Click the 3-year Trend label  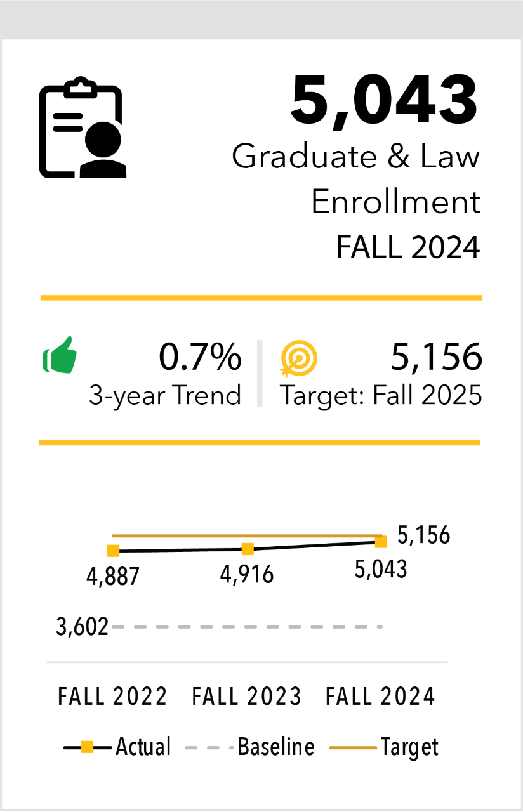(165, 395)
